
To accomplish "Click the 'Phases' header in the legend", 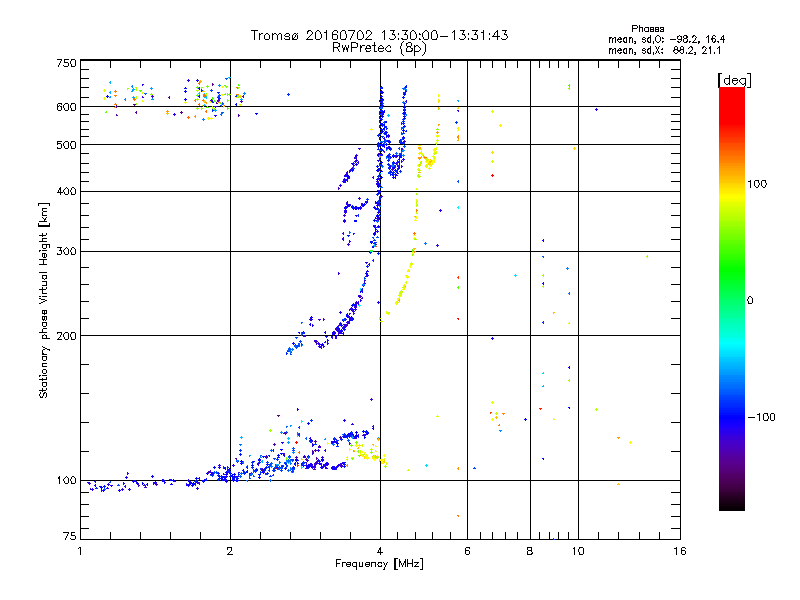I will point(647,29).
